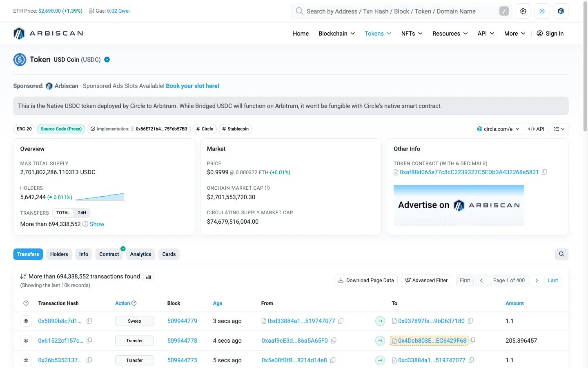The width and height of the screenshot is (588, 368).
Task: Open block 509944779
Action: click(182, 321)
